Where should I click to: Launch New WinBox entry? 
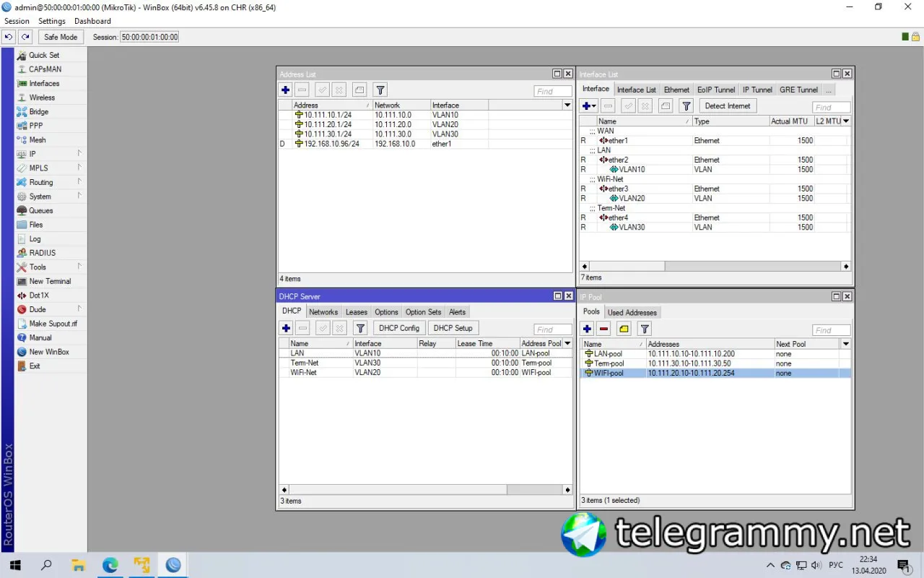click(x=49, y=352)
